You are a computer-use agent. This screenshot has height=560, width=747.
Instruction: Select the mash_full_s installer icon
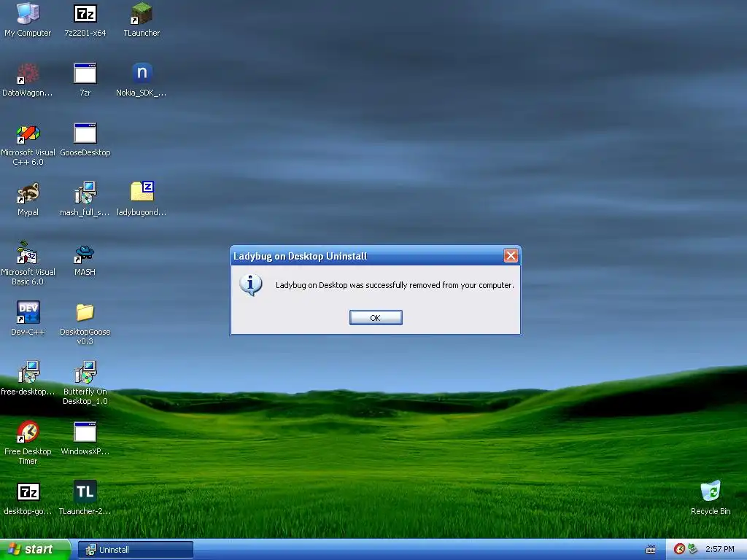pos(85,192)
